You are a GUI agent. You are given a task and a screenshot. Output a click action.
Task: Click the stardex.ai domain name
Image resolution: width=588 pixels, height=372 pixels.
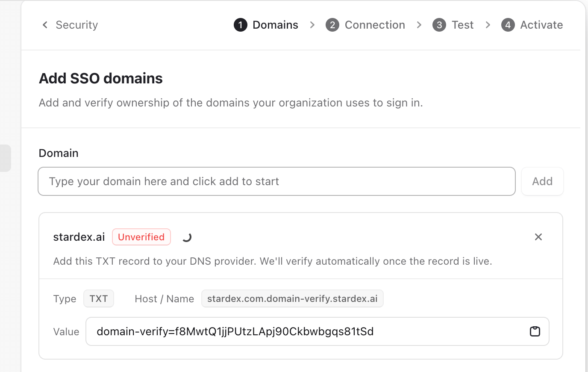click(x=79, y=237)
